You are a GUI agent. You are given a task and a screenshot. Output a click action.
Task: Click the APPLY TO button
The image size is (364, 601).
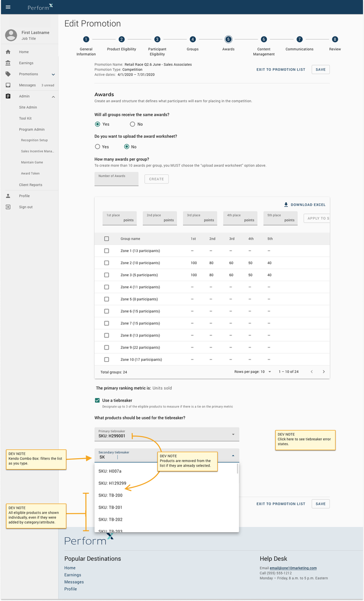(x=316, y=219)
